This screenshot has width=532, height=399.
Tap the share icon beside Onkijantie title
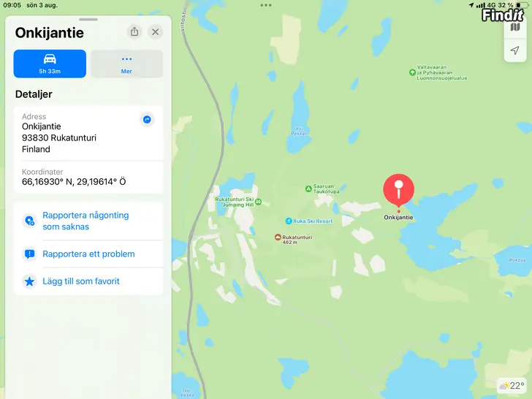pyautogui.click(x=134, y=32)
